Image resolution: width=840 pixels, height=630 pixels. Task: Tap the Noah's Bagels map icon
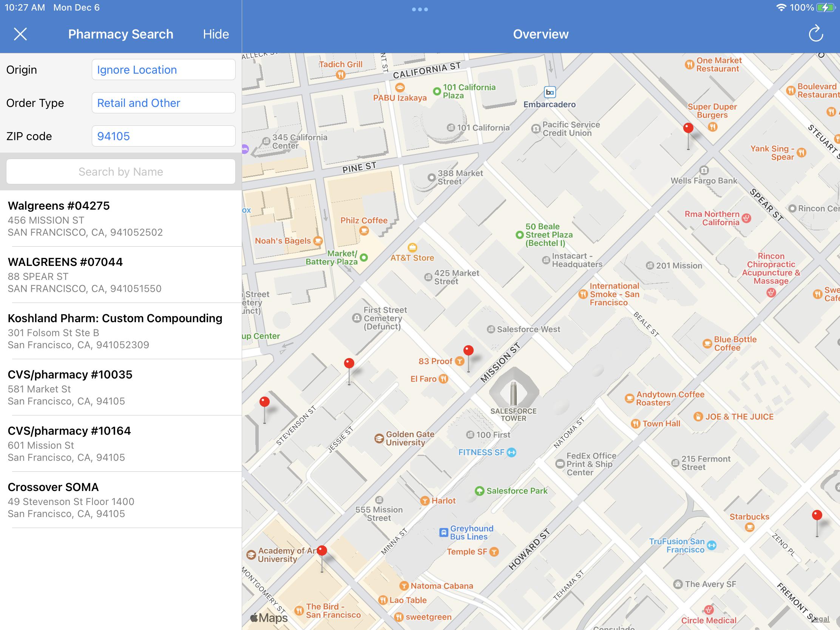tap(318, 241)
